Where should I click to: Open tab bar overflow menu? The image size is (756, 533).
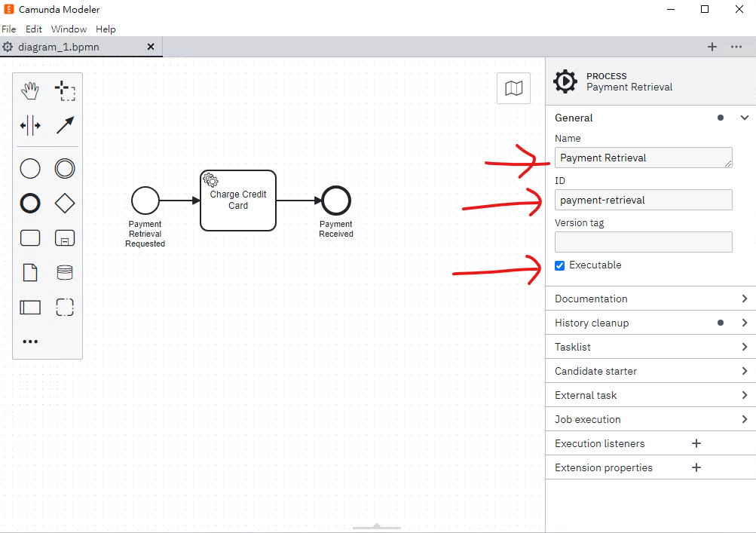pos(736,47)
